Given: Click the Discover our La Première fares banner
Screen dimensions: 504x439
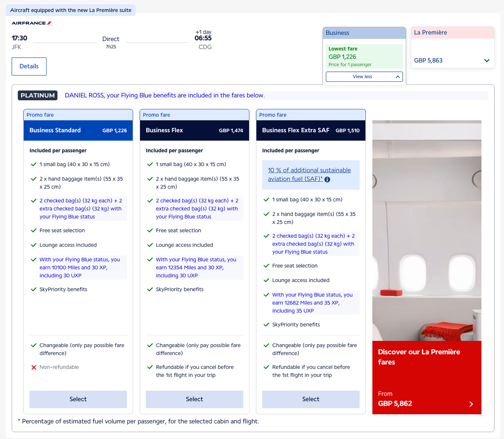Looking at the screenshot, I should (x=427, y=377).
